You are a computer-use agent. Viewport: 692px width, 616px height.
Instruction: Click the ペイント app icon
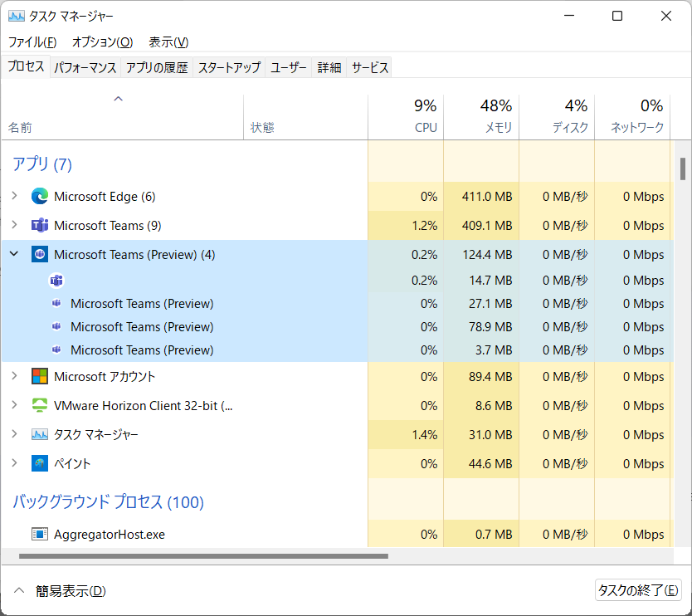coord(40,463)
